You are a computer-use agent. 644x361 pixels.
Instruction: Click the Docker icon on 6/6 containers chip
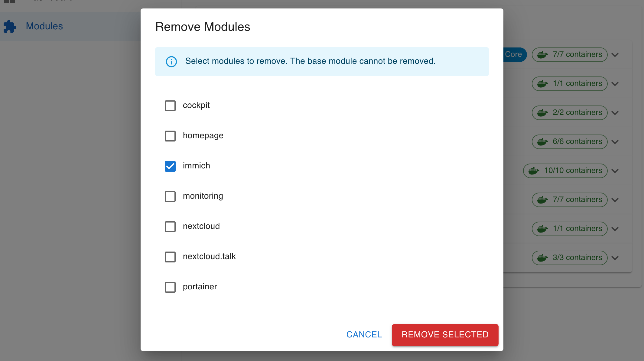point(543,142)
